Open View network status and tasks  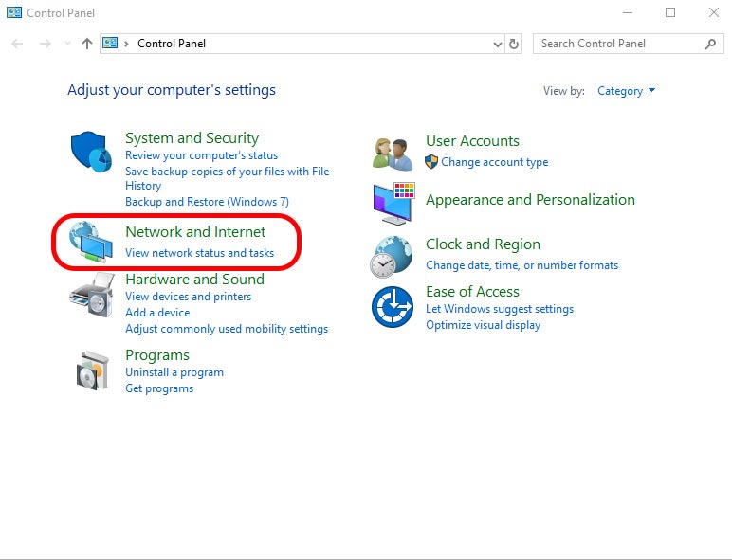tap(199, 253)
